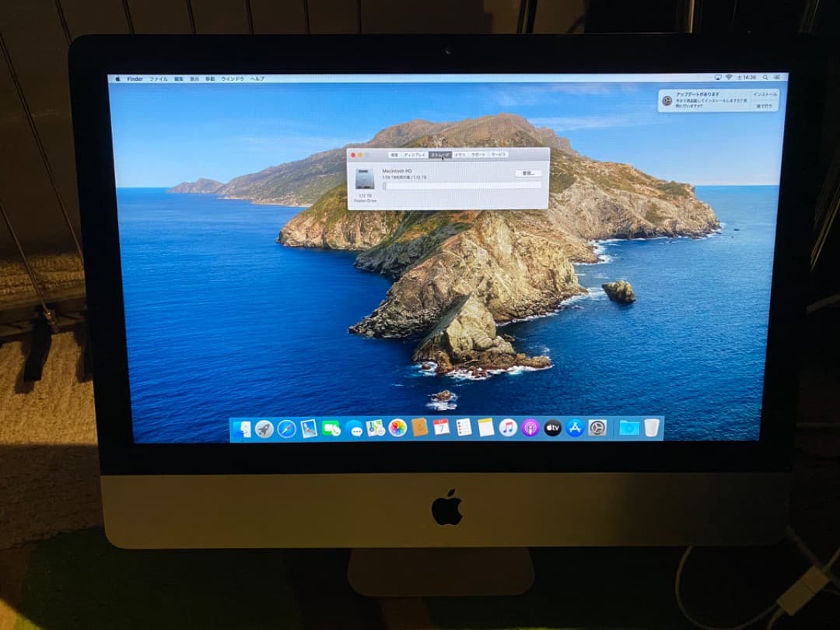840x630 pixels.
Task: Click the 管理 button for Macintosh HD
Action: (529, 173)
